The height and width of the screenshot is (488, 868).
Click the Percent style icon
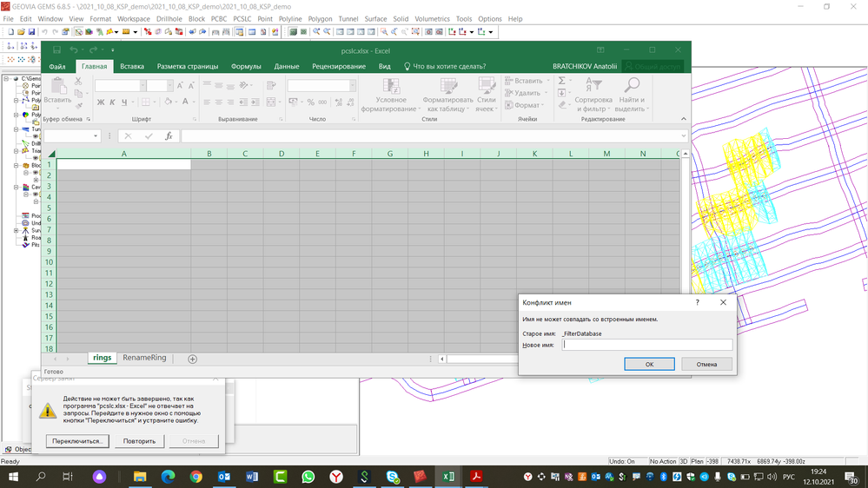310,102
